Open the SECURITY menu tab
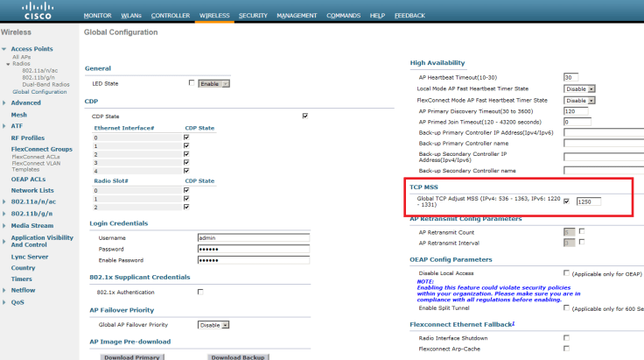This screenshot has width=644, height=360. (253, 16)
